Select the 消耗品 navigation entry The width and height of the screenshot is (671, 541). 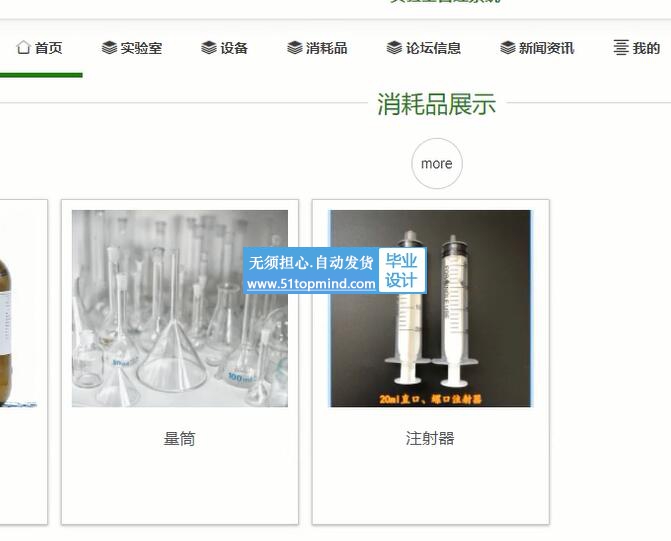point(317,48)
